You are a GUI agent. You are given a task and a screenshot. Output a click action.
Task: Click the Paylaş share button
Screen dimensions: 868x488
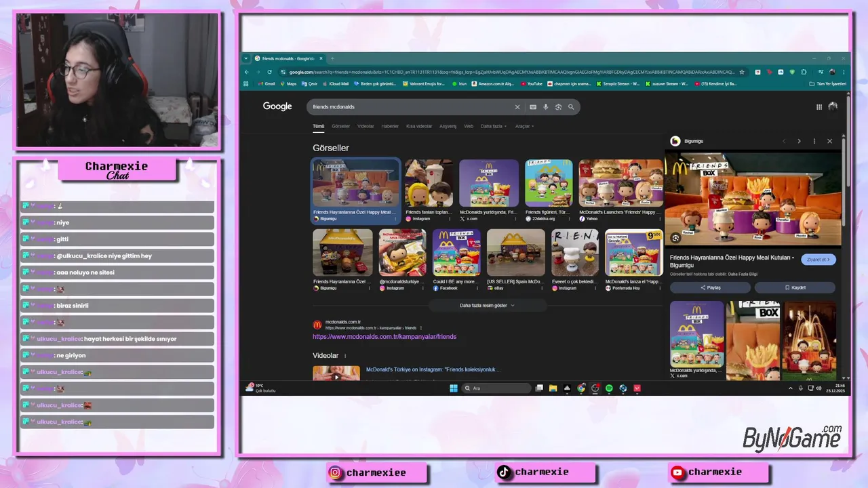(x=710, y=287)
